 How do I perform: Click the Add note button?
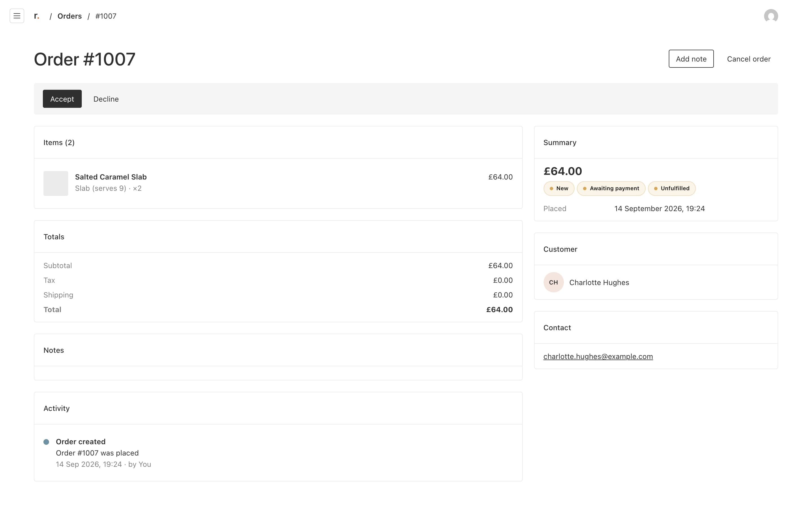691,59
